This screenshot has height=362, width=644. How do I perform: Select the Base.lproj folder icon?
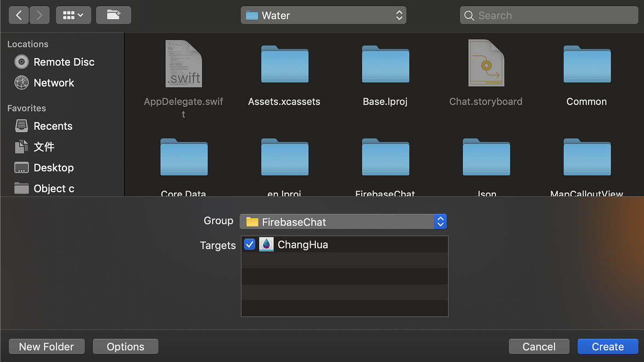click(385, 64)
